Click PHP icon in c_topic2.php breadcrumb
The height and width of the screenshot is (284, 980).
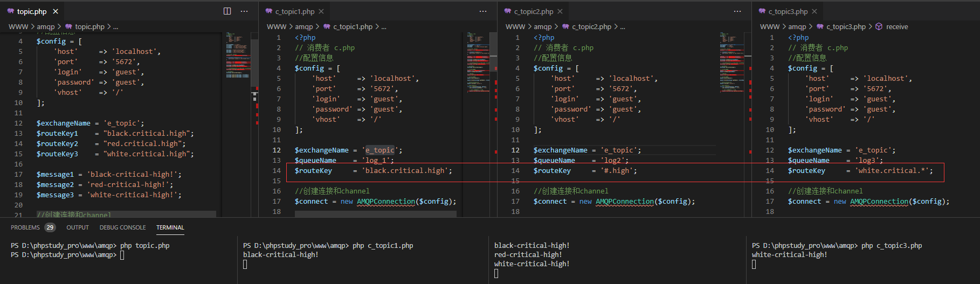565,26
